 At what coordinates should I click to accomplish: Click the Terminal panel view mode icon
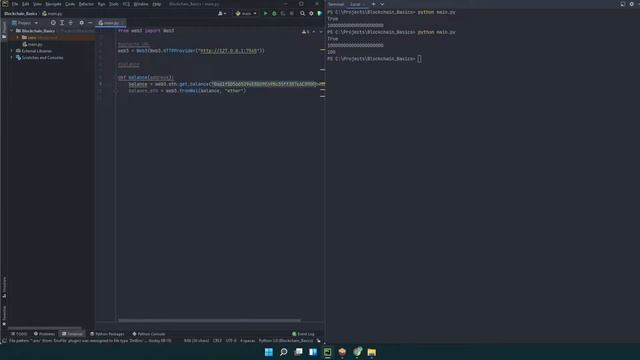pyautogui.click(x=623, y=4)
